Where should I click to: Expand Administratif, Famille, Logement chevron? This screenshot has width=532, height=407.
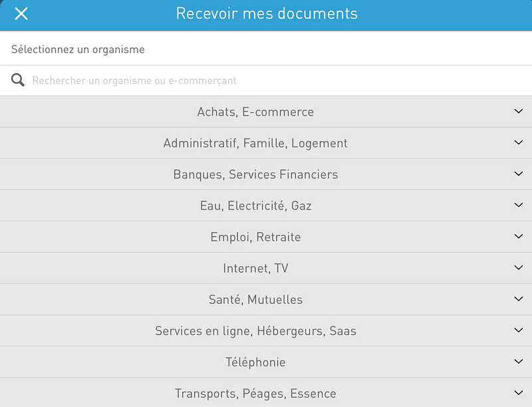(519, 142)
